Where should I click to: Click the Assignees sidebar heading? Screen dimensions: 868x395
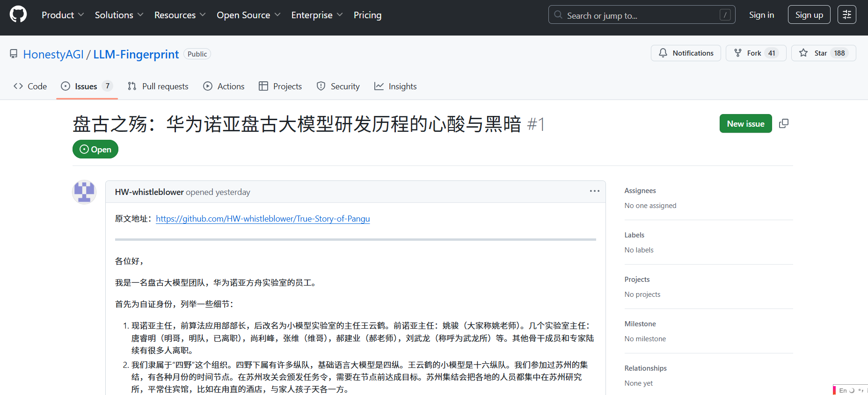click(640, 191)
